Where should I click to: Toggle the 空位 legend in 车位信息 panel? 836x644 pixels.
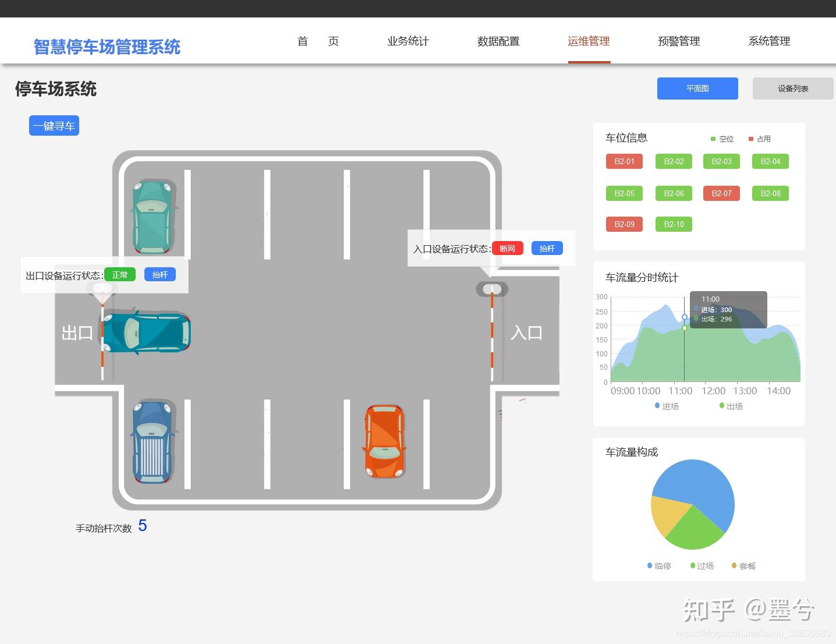tap(722, 139)
